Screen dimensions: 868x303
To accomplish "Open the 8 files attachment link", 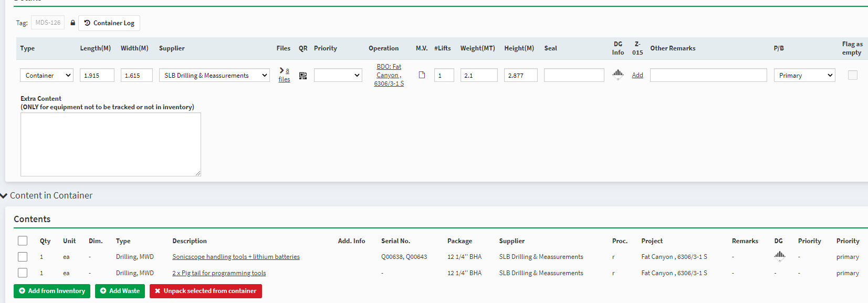I will point(284,75).
